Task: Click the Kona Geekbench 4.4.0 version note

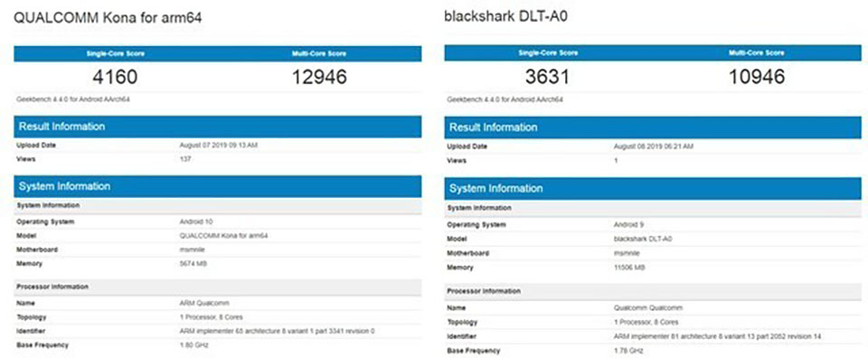Action: [73, 99]
